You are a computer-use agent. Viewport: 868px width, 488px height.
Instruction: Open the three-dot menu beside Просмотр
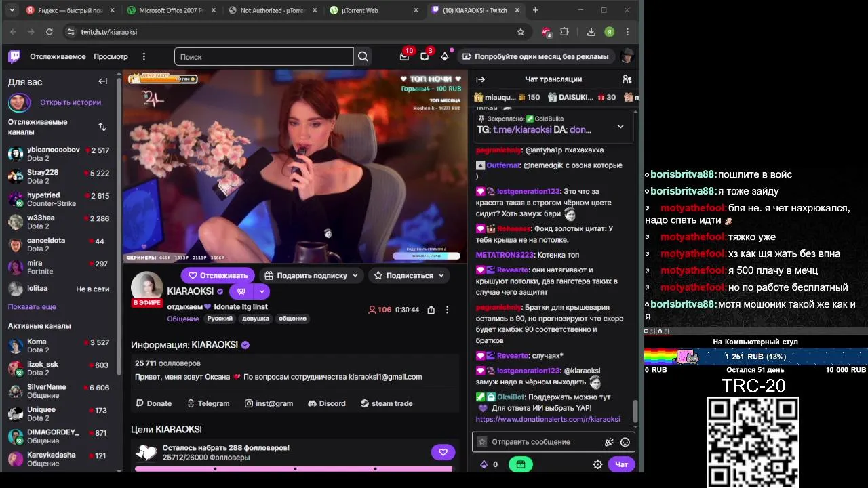pyautogui.click(x=144, y=56)
